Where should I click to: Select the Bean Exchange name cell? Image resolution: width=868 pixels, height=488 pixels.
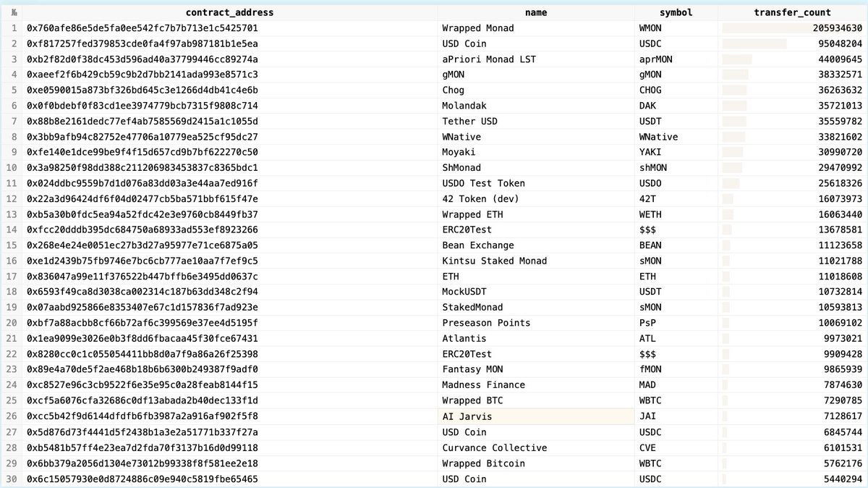[x=536, y=245]
